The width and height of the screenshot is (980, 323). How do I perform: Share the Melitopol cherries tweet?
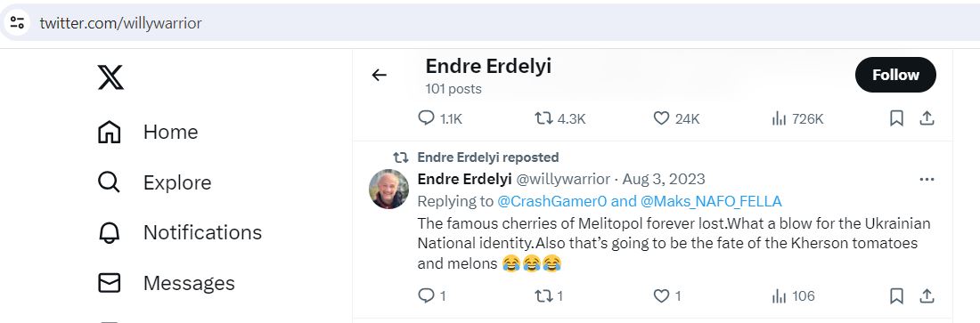point(927,295)
